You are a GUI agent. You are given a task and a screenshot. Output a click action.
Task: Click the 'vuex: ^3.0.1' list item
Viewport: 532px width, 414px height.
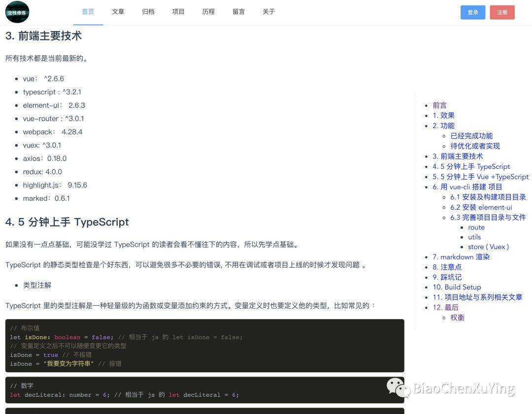point(42,145)
